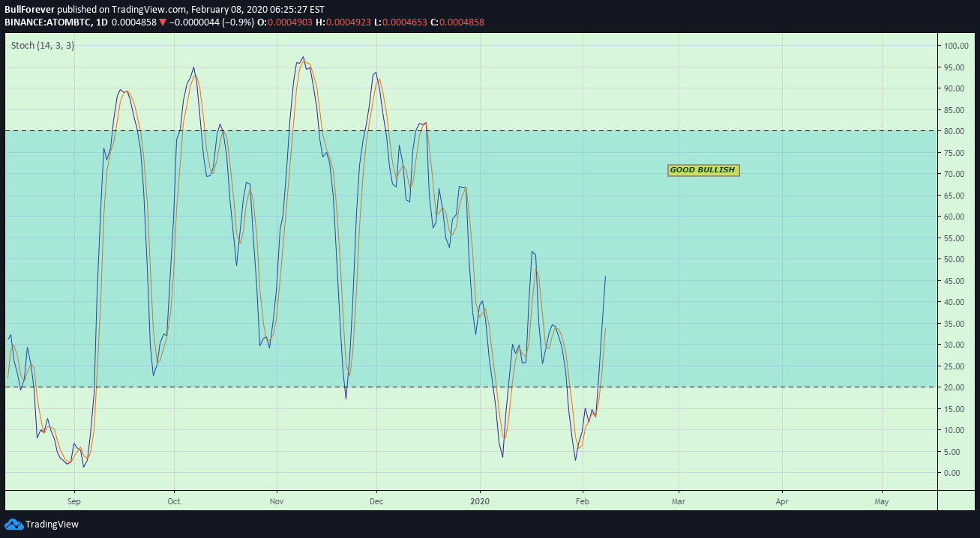Click the Dec label on time axis

pos(376,501)
